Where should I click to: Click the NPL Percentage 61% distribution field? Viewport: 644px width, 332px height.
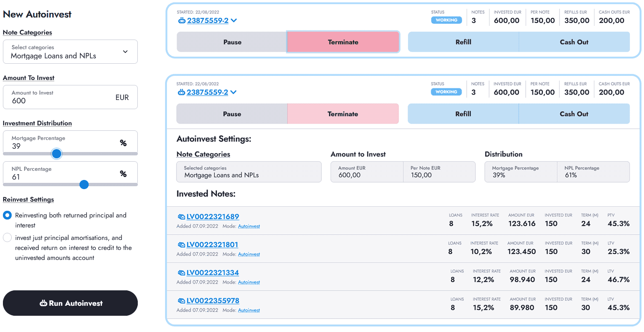[593, 172]
